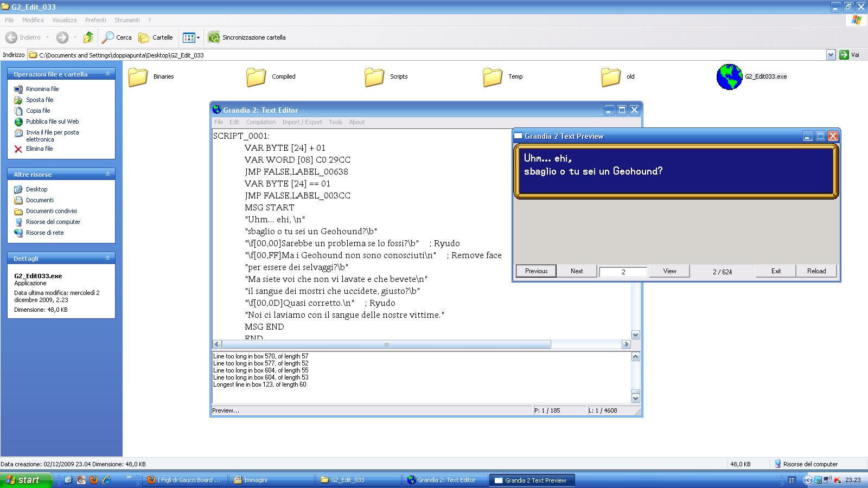Open the Binaries folder
The height and width of the screenshot is (488, 868).
[138, 77]
